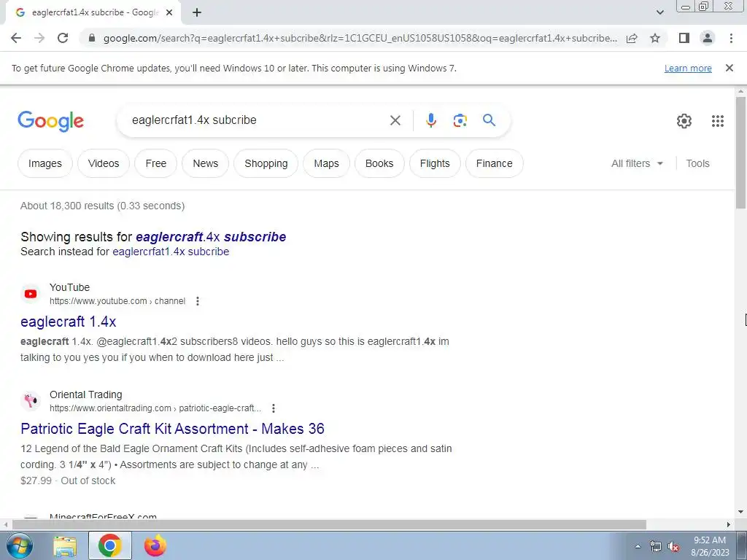Expand the All filters dropdown
747x560 pixels.
pos(637,163)
